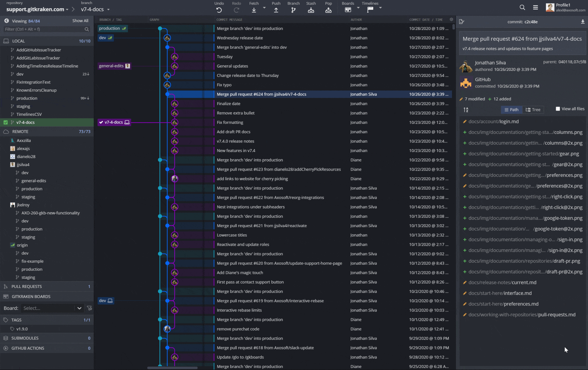Stash changes using the Stash icon
Screen dimensions: 588x370
tap(311, 10)
